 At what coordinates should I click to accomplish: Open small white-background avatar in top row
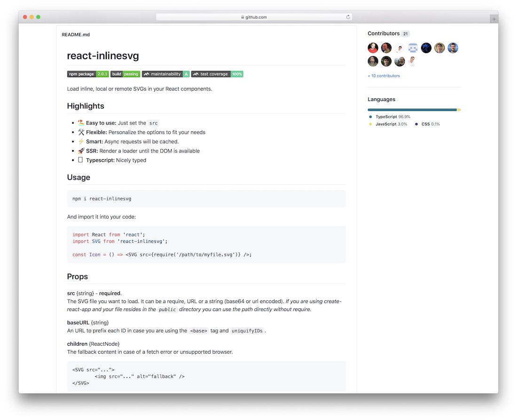click(399, 48)
